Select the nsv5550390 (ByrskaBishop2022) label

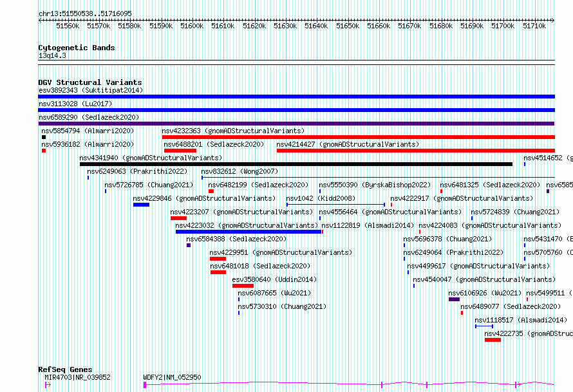[375, 185]
